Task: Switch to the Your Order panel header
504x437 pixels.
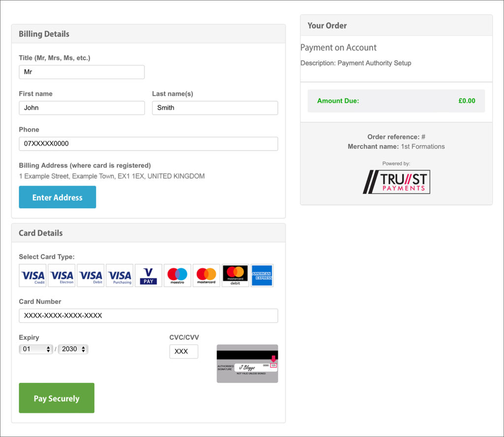Action: coord(326,25)
